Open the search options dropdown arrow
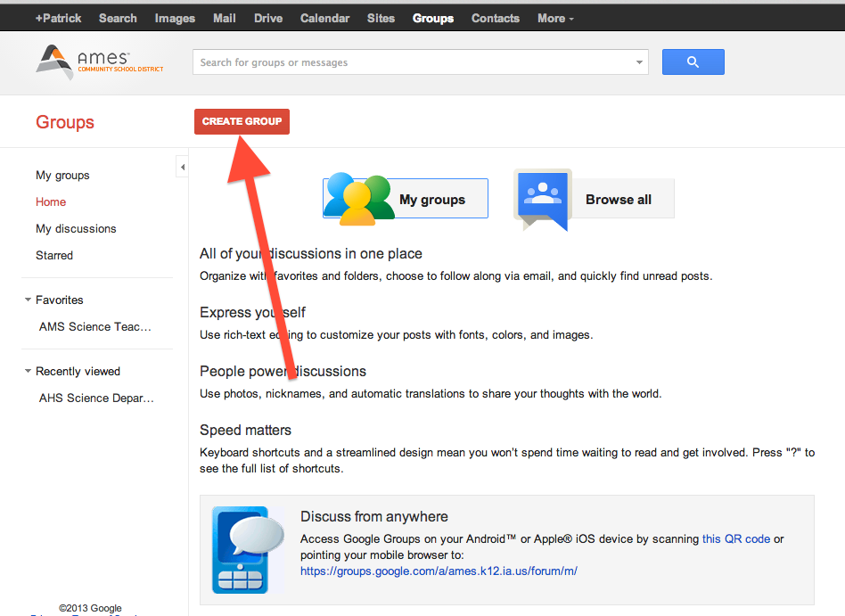The image size is (845, 616). (x=639, y=62)
